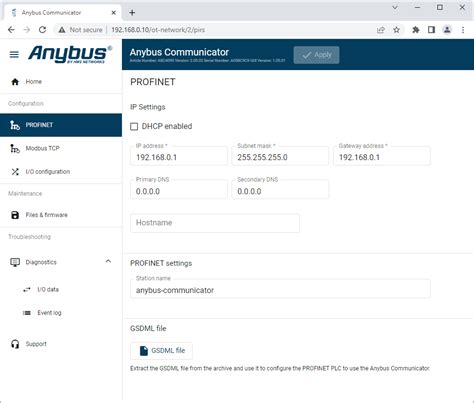
Task: Select the Anybus Communicator browser tab
Action: click(x=63, y=13)
